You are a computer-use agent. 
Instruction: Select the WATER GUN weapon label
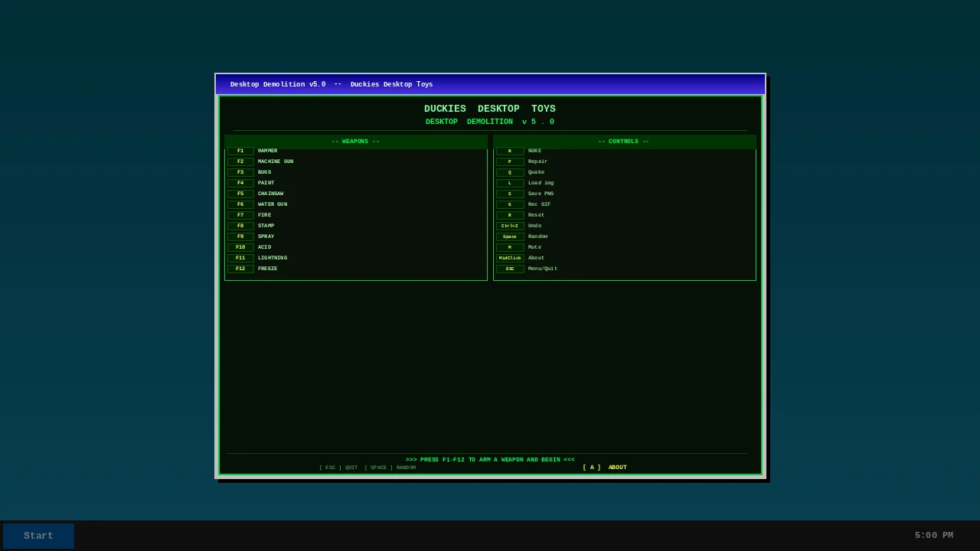pyautogui.click(x=273, y=204)
